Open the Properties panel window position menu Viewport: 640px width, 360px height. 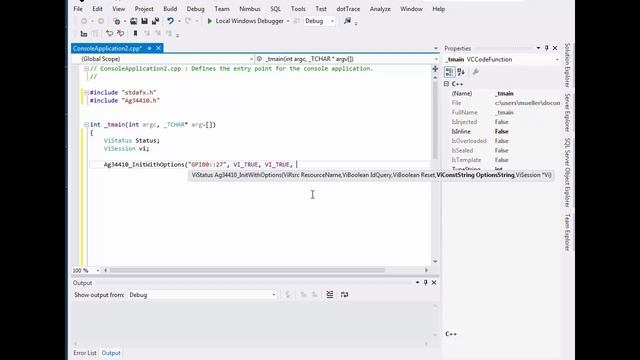(538, 48)
